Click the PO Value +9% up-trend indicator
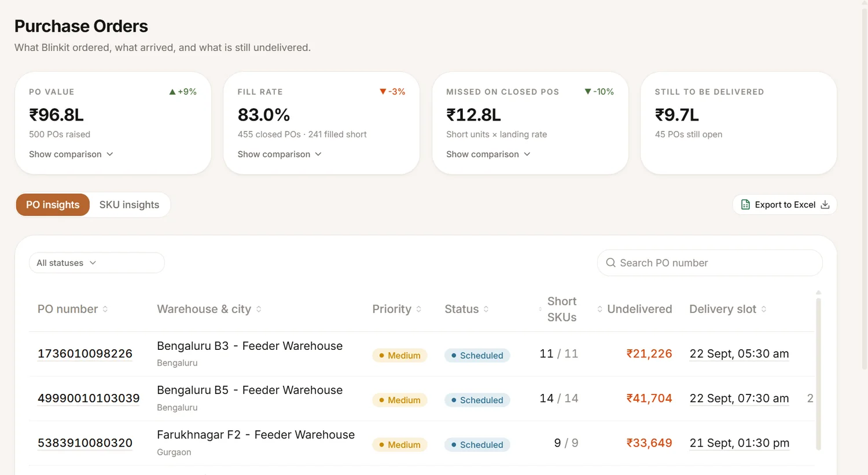The image size is (868, 475). coord(183,92)
